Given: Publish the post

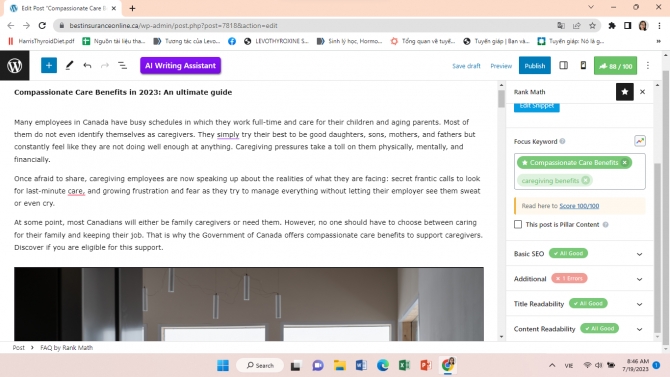Looking at the screenshot, I should pos(535,66).
